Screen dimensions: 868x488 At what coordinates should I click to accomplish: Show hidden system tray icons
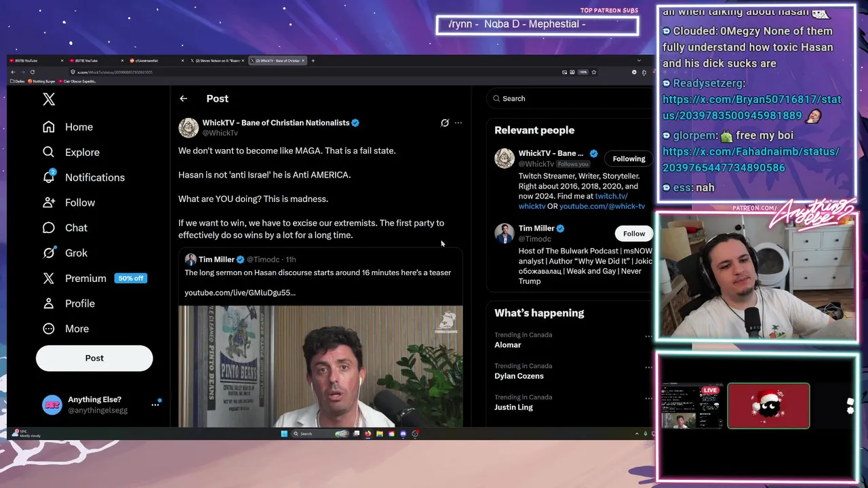pos(636,434)
